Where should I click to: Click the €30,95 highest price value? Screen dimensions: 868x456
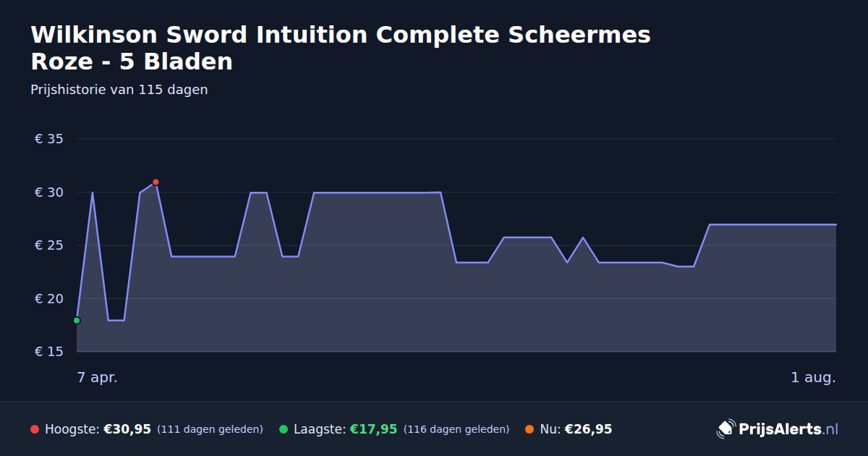coord(127,429)
